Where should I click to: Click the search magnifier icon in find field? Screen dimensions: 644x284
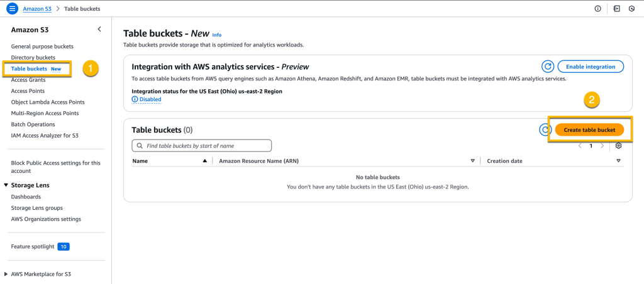(x=140, y=146)
